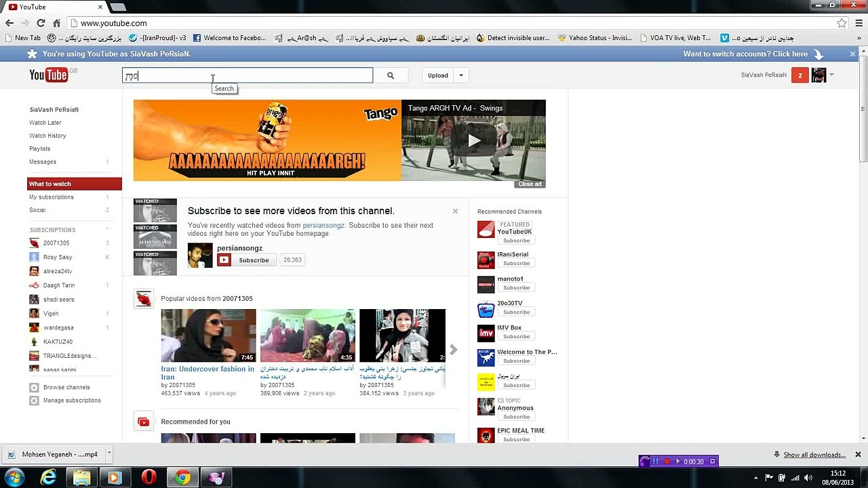The image size is (868, 488).
Task: Open Messages in sidebar
Action: pyautogui.click(x=43, y=161)
